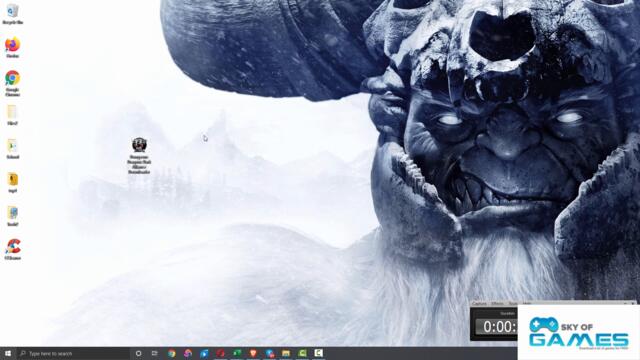The height and width of the screenshot is (360, 640).
Task: Select the Dungeons & Dragons Dark Alliance shortcut
Action: tap(139, 156)
